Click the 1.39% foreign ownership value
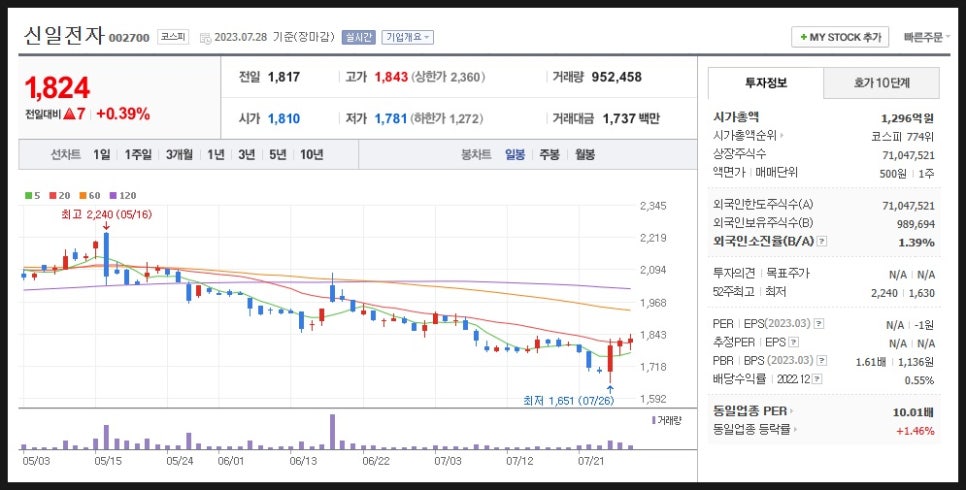The height and width of the screenshot is (490, 966). coord(916,243)
